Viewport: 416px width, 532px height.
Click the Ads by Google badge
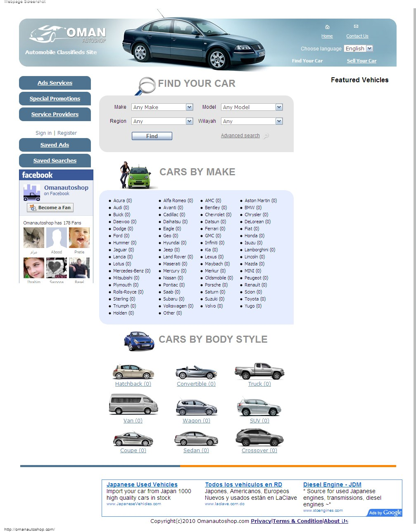pyautogui.click(x=384, y=513)
